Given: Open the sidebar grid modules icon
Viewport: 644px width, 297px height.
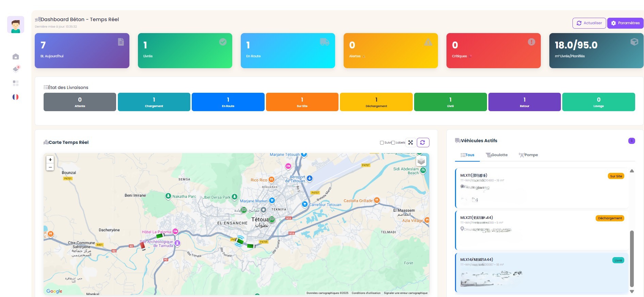Looking at the screenshot, I should click(x=16, y=83).
